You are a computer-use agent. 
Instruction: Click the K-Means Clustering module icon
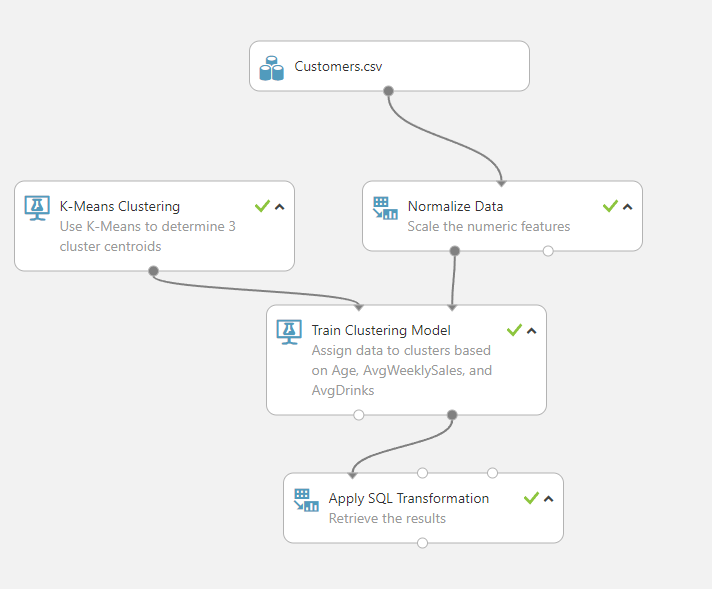click(37, 208)
